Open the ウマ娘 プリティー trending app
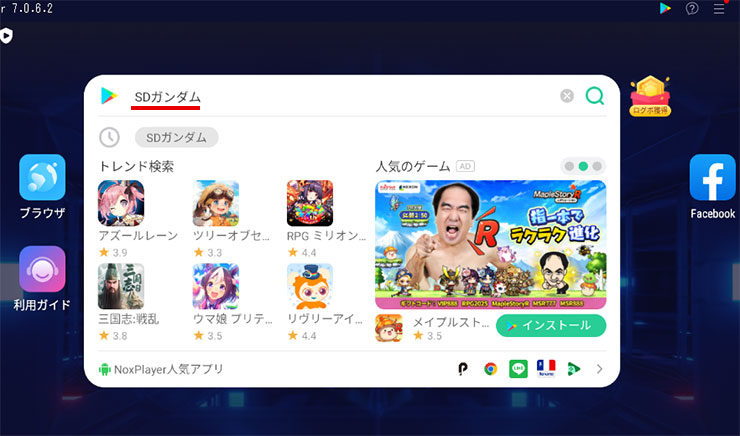 tap(216, 286)
